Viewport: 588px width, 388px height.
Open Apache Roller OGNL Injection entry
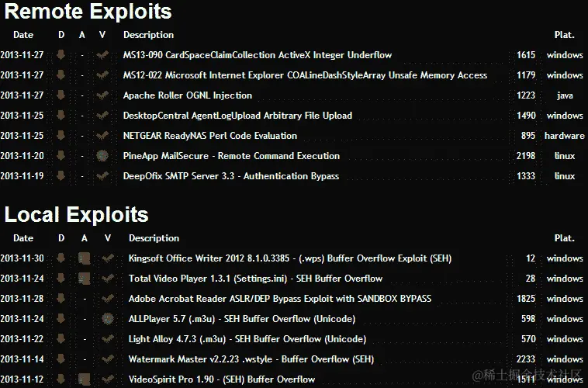pos(188,95)
